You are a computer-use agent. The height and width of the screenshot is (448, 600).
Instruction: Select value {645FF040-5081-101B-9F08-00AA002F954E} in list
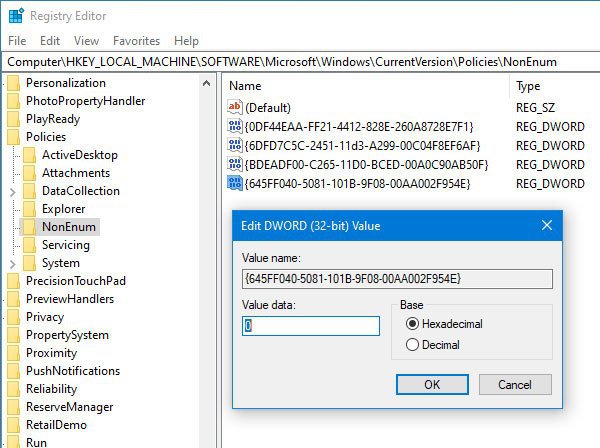(357, 184)
